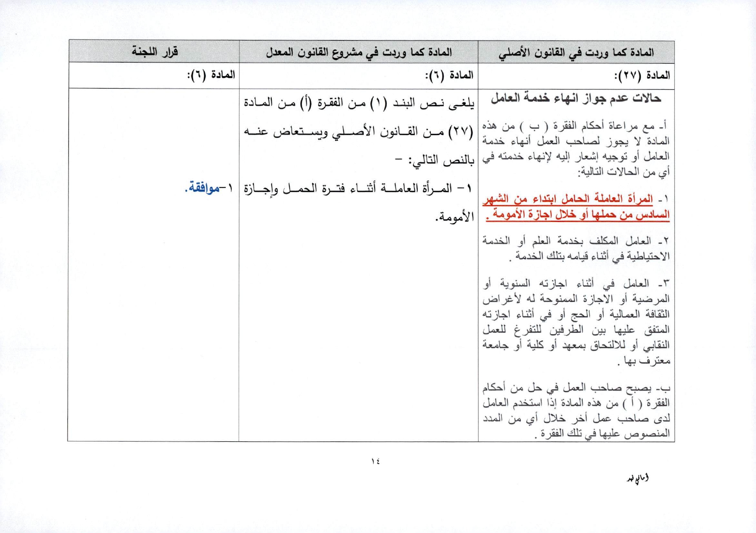756x533 pixels.
Task: Select item ٣ about annual leave "اجازته السنوية"
Action: pyautogui.click(x=576, y=322)
